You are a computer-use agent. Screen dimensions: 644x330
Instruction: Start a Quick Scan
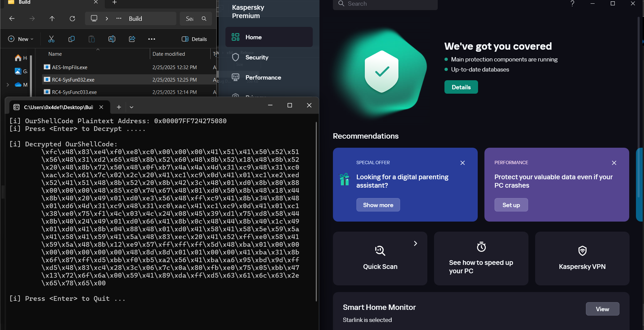[380, 258]
